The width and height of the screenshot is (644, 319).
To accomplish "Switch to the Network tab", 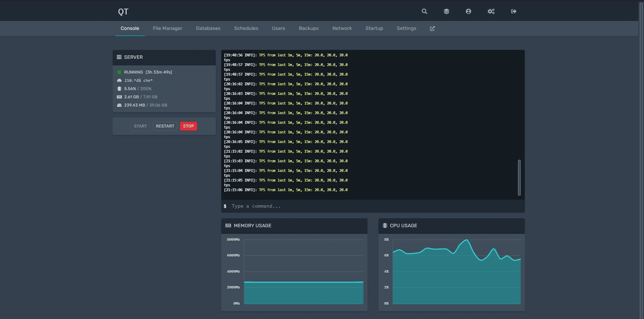I will pyautogui.click(x=342, y=29).
